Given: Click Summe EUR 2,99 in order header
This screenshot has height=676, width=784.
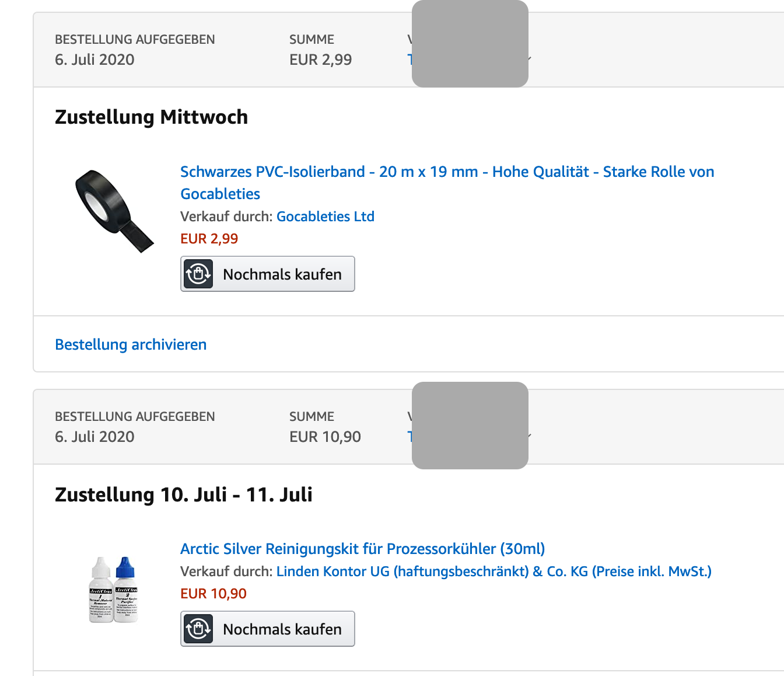Looking at the screenshot, I should coord(320,60).
